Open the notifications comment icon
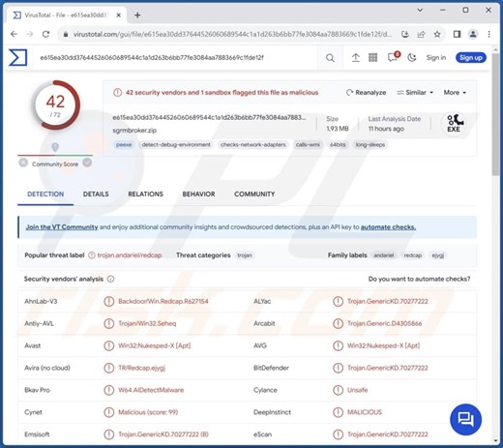The image size is (503, 448). 393,58
